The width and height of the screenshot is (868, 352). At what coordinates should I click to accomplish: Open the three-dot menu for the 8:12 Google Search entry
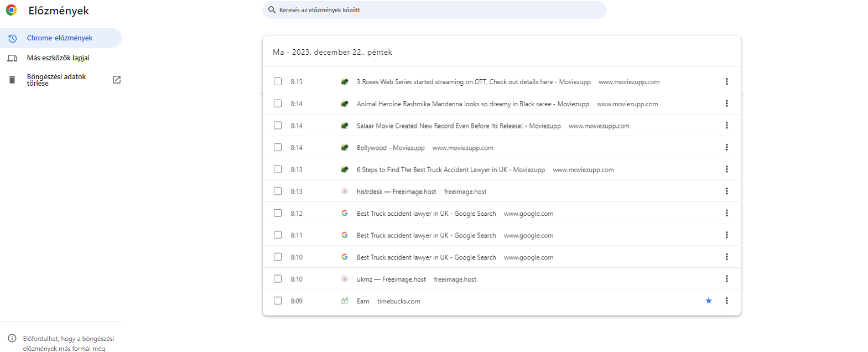click(726, 213)
